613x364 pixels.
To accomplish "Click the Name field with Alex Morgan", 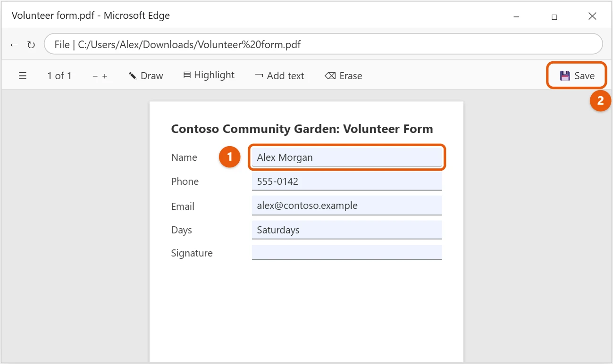I will click(x=347, y=157).
